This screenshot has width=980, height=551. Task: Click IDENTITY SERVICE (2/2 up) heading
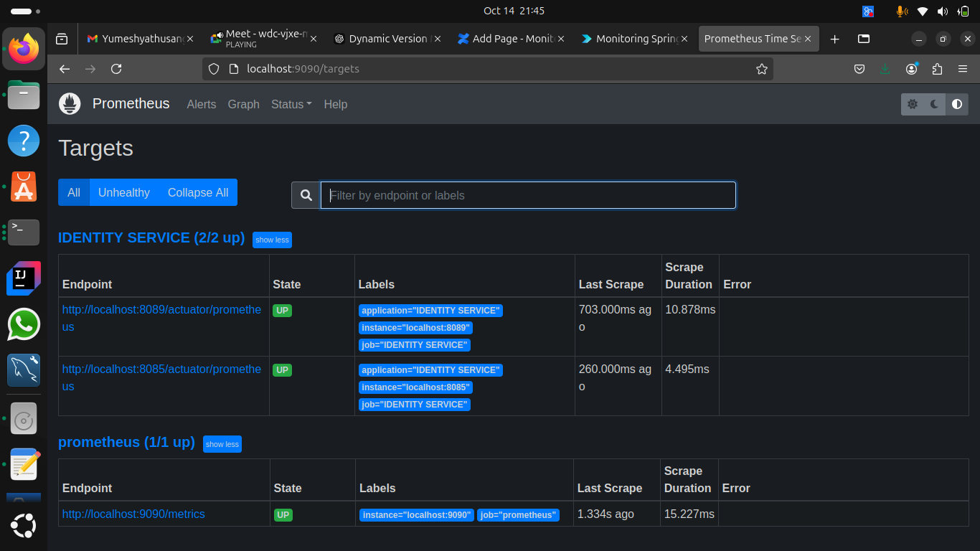[x=151, y=237]
